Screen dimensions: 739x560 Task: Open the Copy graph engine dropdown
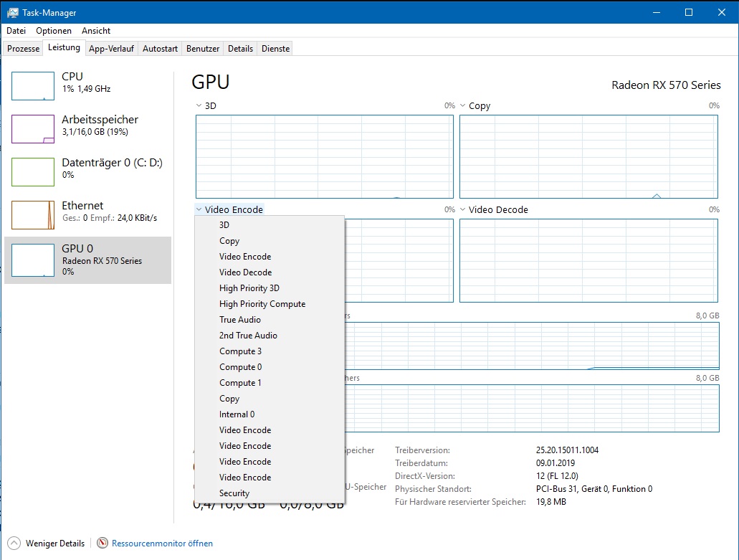(x=475, y=105)
